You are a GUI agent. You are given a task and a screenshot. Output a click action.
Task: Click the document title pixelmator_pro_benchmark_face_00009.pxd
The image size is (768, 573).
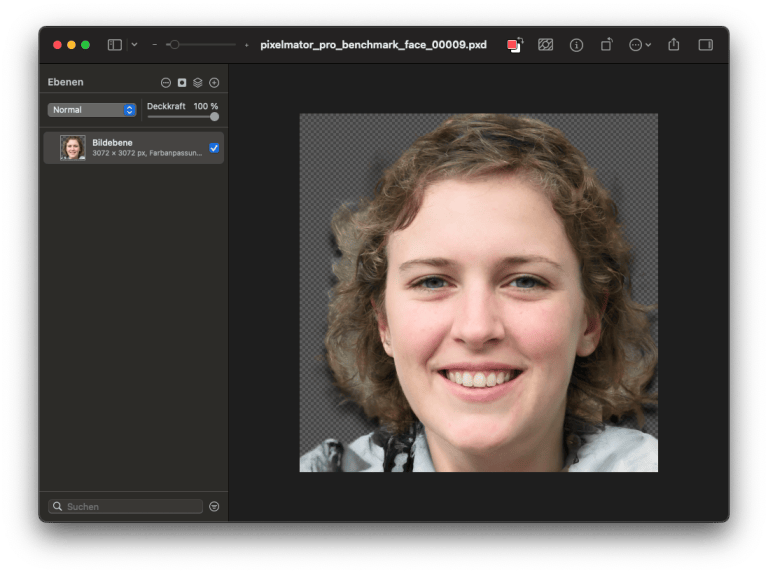(x=374, y=45)
